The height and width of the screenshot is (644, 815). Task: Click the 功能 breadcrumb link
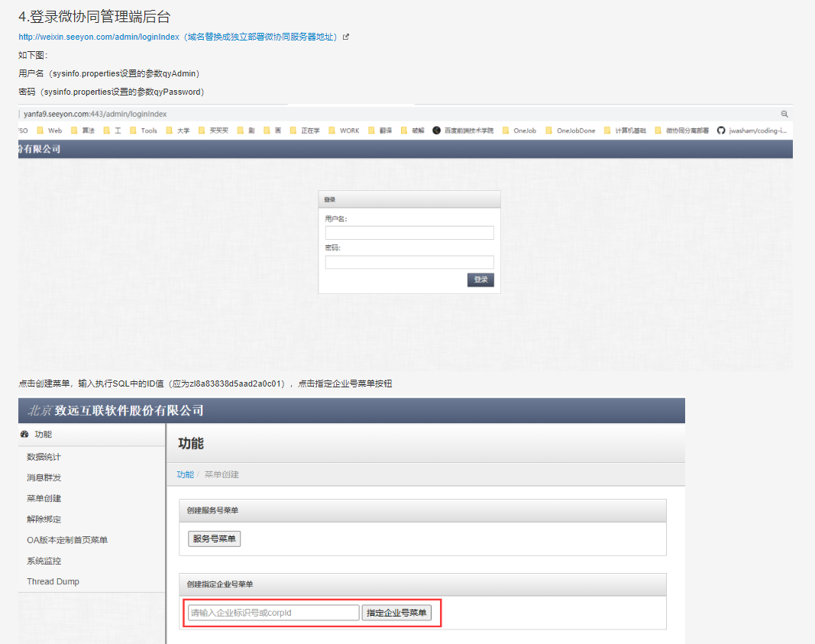pyautogui.click(x=185, y=474)
